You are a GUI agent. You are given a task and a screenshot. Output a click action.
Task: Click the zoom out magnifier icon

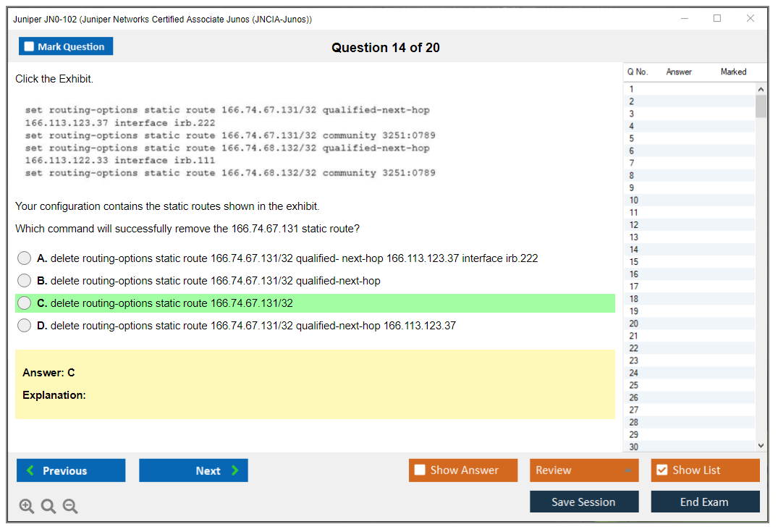[70, 507]
